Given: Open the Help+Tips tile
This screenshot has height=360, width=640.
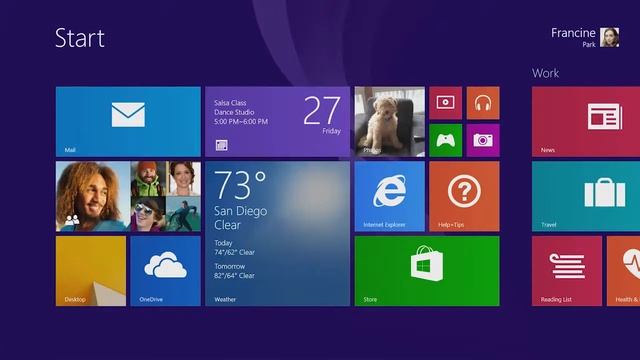Looking at the screenshot, I should pos(464,196).
